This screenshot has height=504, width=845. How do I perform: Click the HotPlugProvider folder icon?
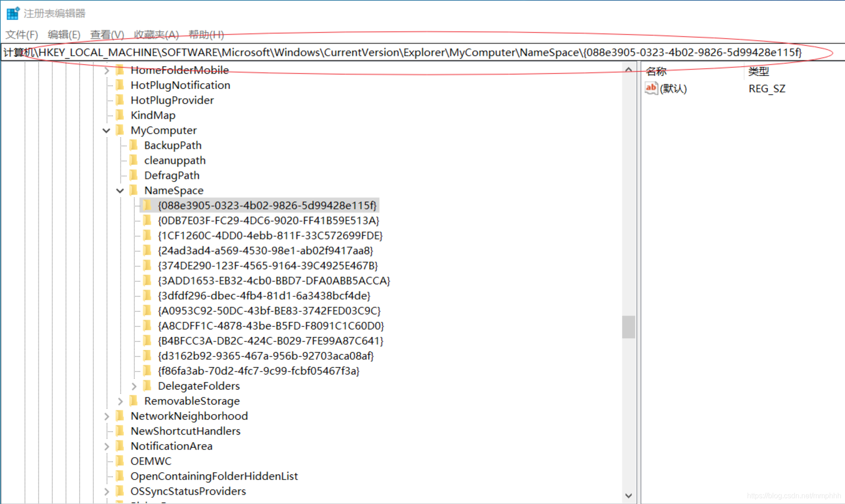(x=120, y=100)
